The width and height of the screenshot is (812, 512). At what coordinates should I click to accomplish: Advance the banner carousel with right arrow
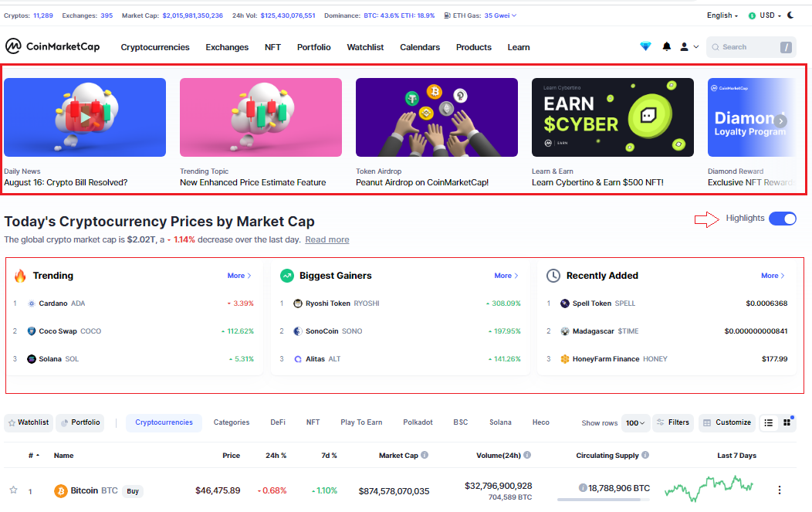[781, 120]
